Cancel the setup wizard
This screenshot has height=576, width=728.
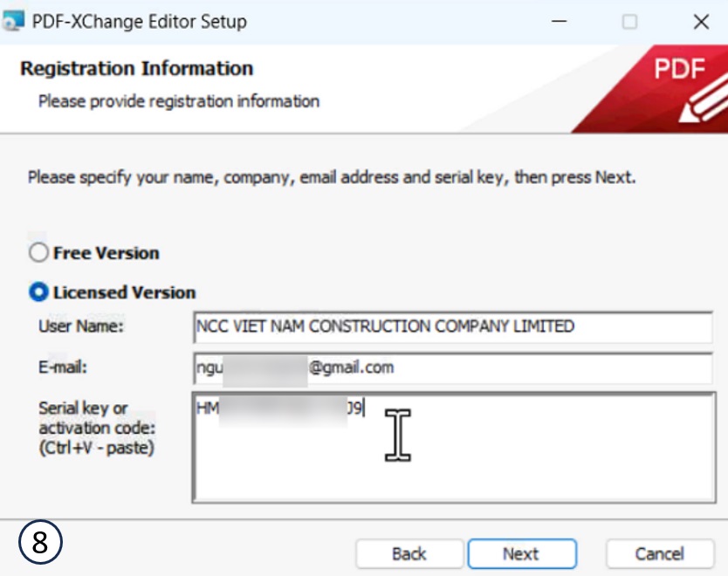[x=659, y=554]
